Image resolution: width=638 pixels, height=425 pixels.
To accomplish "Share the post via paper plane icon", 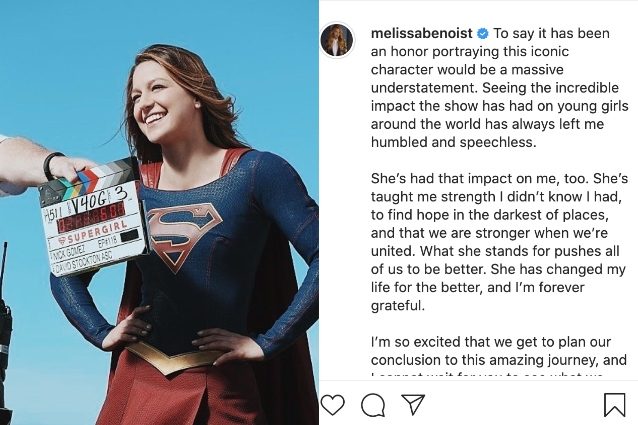I will pos(413,404).
